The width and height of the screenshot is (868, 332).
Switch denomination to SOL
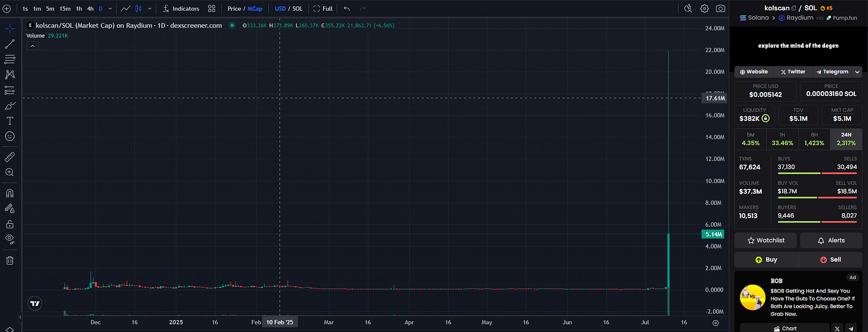tap(297, 9)
